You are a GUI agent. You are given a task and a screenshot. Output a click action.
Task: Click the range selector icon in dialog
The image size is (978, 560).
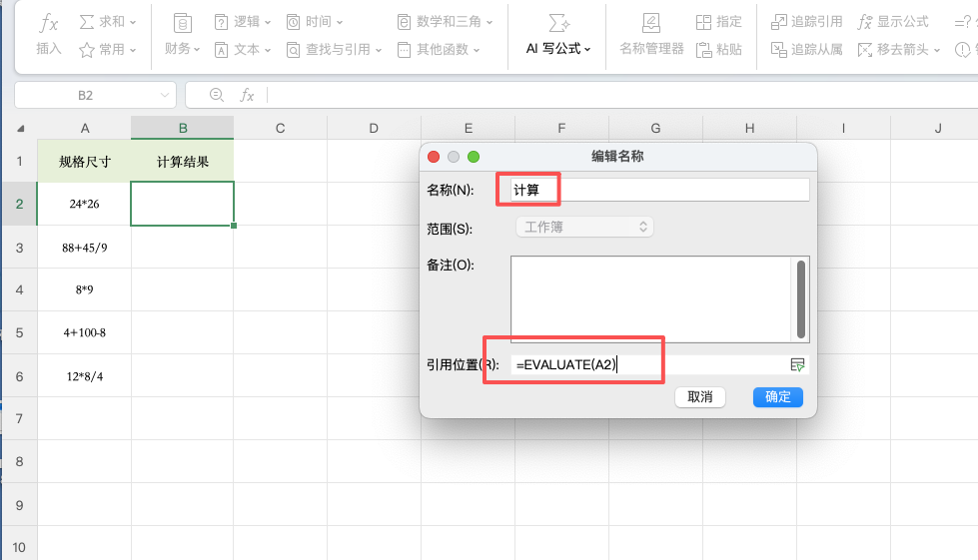[797, 365]
